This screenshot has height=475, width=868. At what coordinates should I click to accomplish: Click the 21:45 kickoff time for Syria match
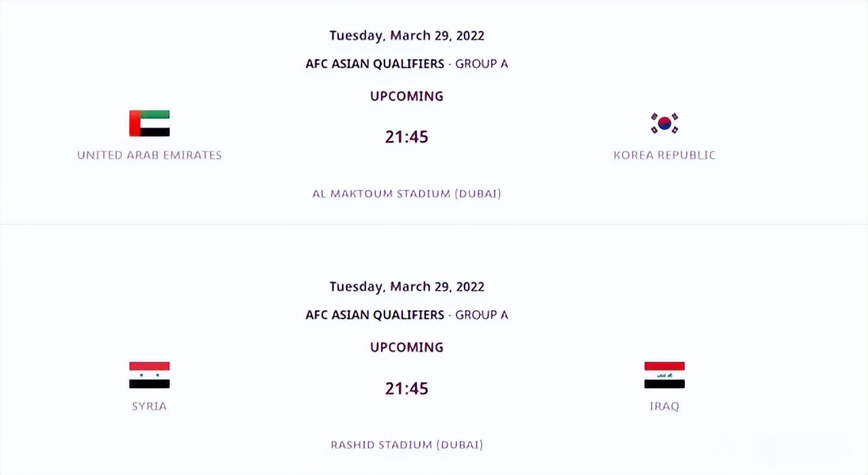[407, 388]
